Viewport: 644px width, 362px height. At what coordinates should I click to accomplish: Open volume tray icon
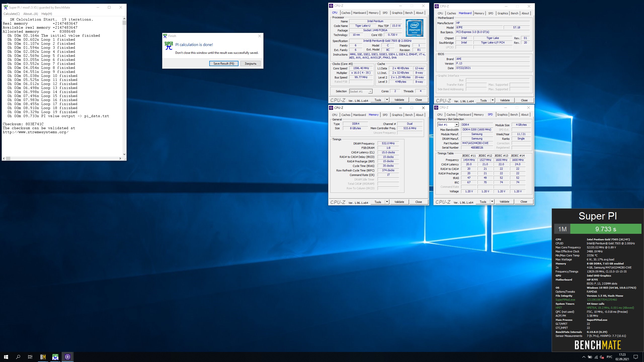pyautogui.click(x=602, y=357)
